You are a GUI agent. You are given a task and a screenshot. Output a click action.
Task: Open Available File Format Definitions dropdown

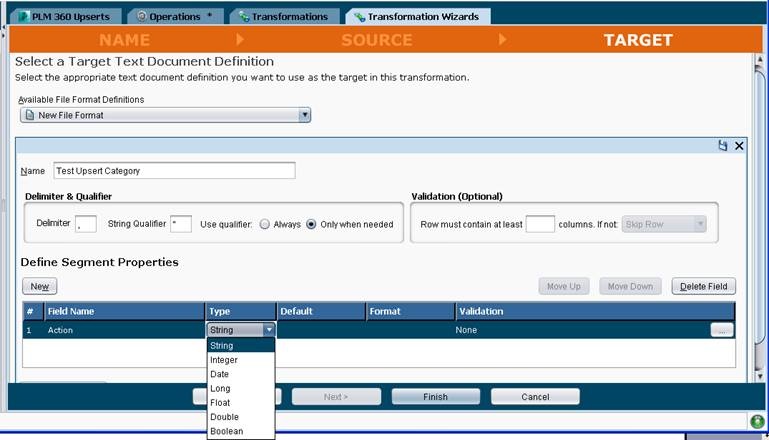click(305, 115)
